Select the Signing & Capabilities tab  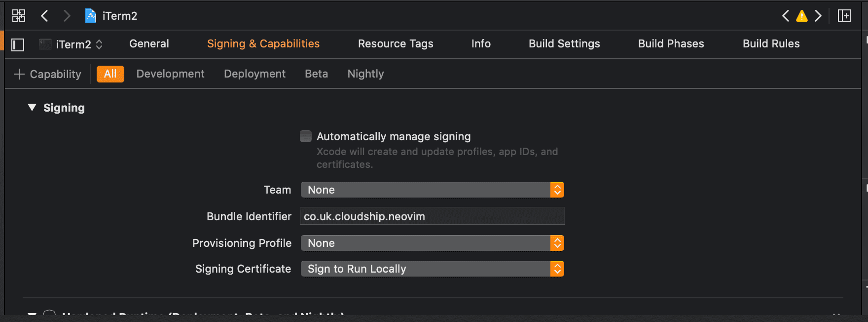pos(263,44)
